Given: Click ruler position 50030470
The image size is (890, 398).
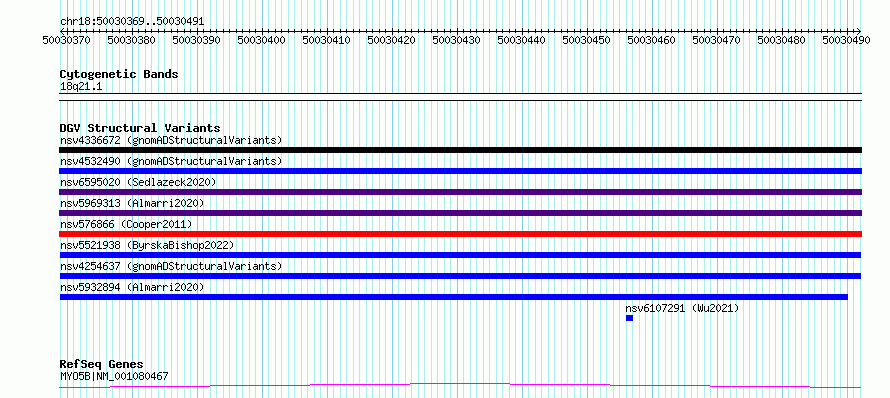Looking at the screenshot, I should pyautogui.click(x=717, y=40).
